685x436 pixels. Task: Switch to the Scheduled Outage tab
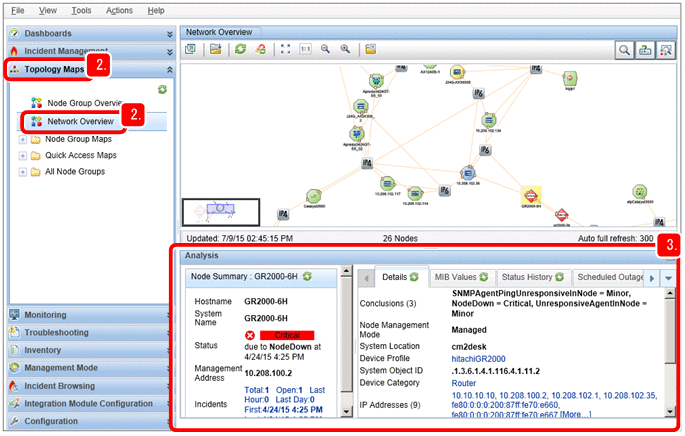(609, 277)
